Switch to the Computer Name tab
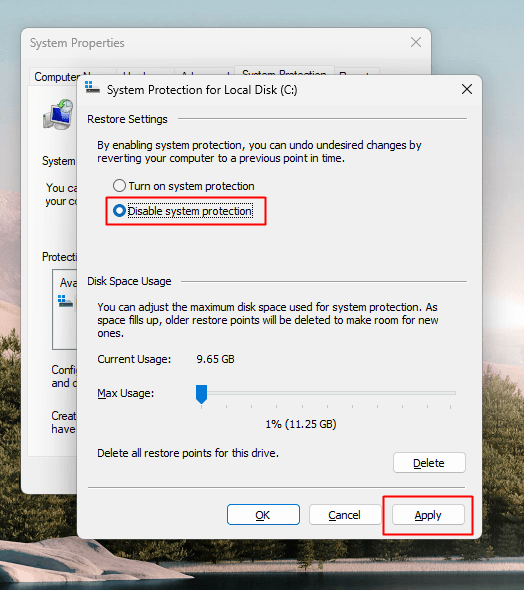Screen dimensions: 524x590 pyautogui.click(x=55, y=77)
